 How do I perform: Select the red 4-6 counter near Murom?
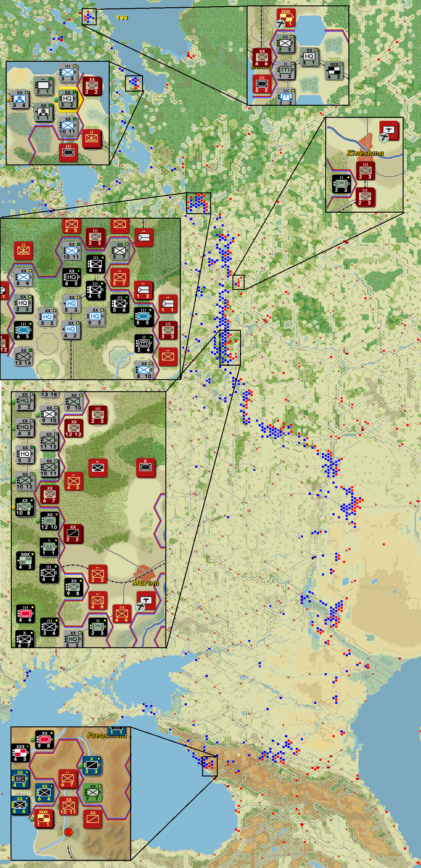98,601
